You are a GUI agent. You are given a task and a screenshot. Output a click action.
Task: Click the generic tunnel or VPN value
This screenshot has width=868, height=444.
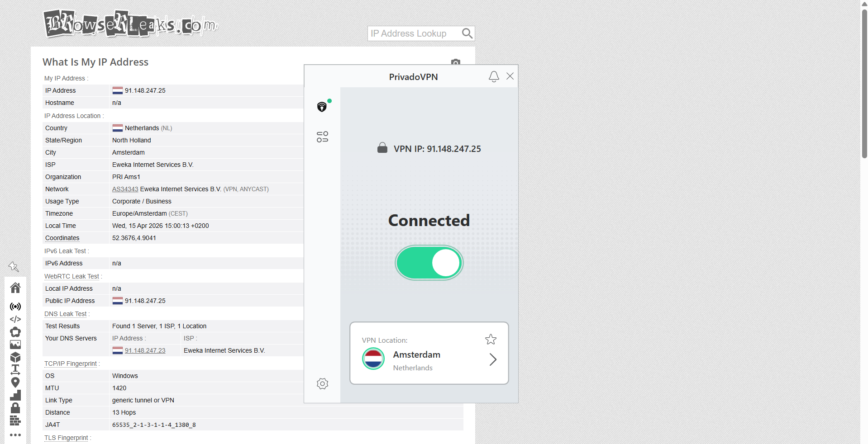pyautogui.click(x=143, y=400)
